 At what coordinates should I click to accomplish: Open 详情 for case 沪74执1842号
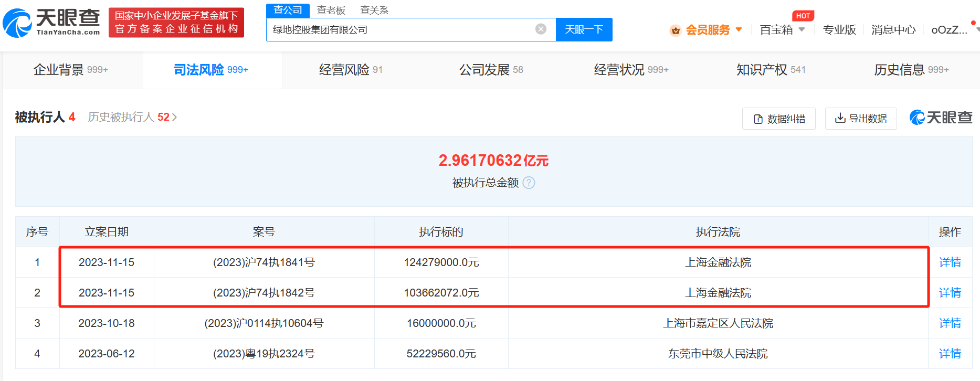coord(950,293)
